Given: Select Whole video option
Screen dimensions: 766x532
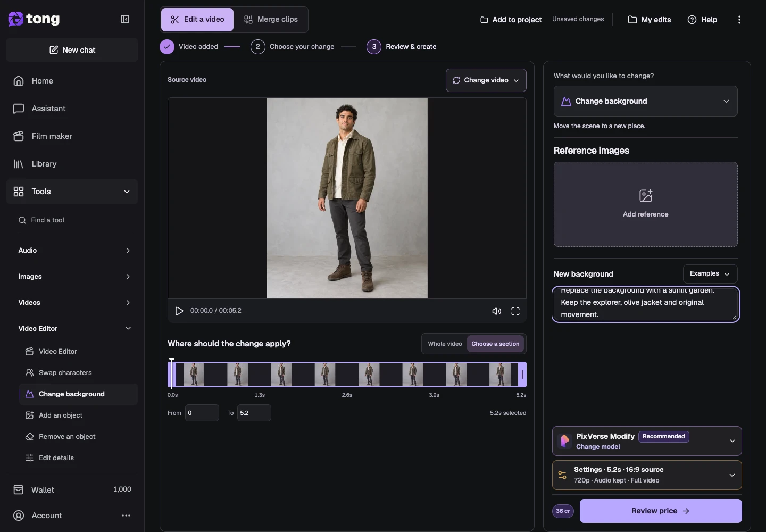Looking at the screenshot, I should coord(445,344).
